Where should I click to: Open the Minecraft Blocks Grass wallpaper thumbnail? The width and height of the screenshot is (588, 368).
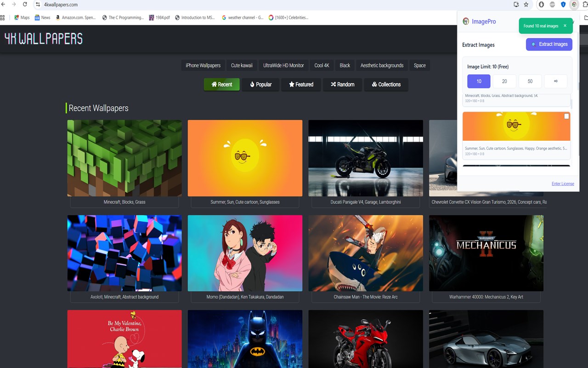pos(124,158)
